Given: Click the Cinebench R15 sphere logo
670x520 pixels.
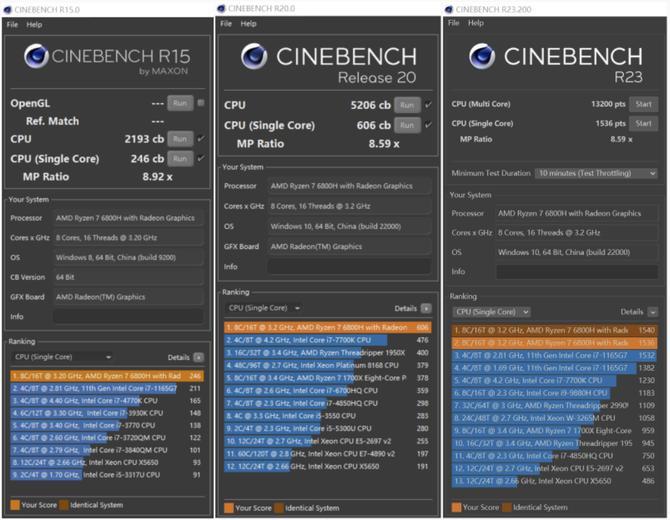Looking at the screenshot, I should pos(36,55).
